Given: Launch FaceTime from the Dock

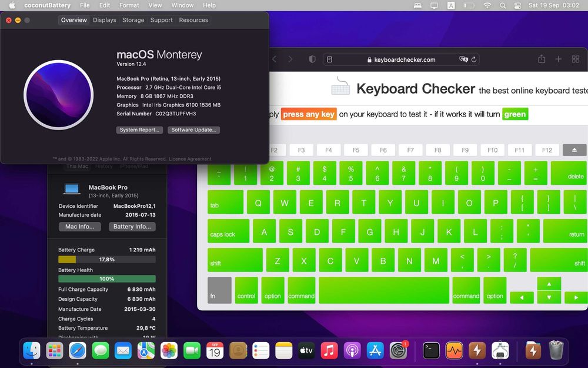Looking at the screenshot, I should (192, 351).
